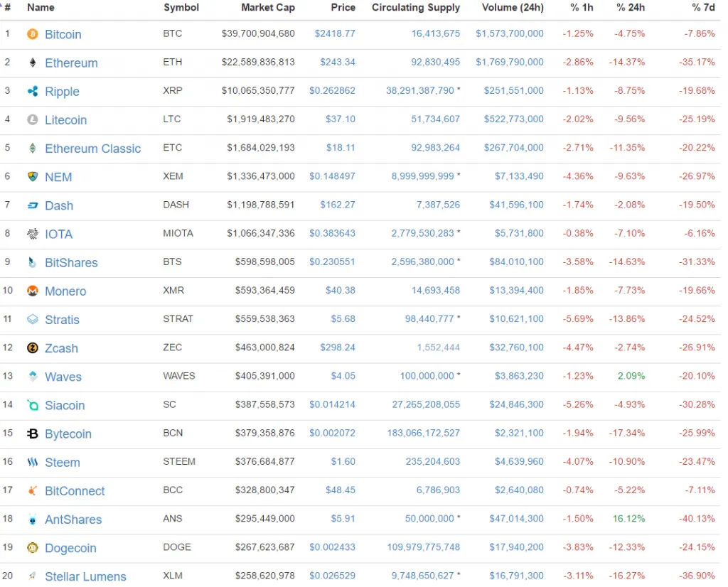Click Ripple circulating supply 38,291,387,790
Viewport: 728px width, 587px height.
pyautogui.click(x=420, y=90)
